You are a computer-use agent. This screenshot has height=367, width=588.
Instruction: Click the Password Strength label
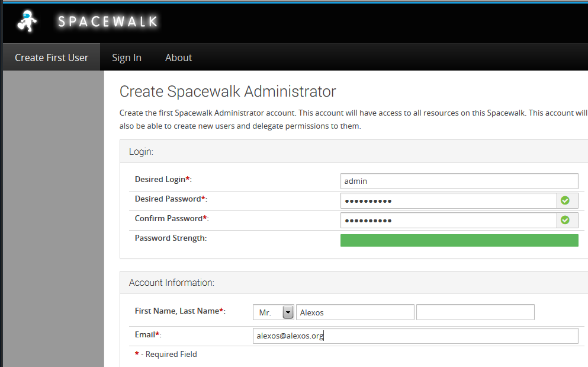tap(171, 238)
